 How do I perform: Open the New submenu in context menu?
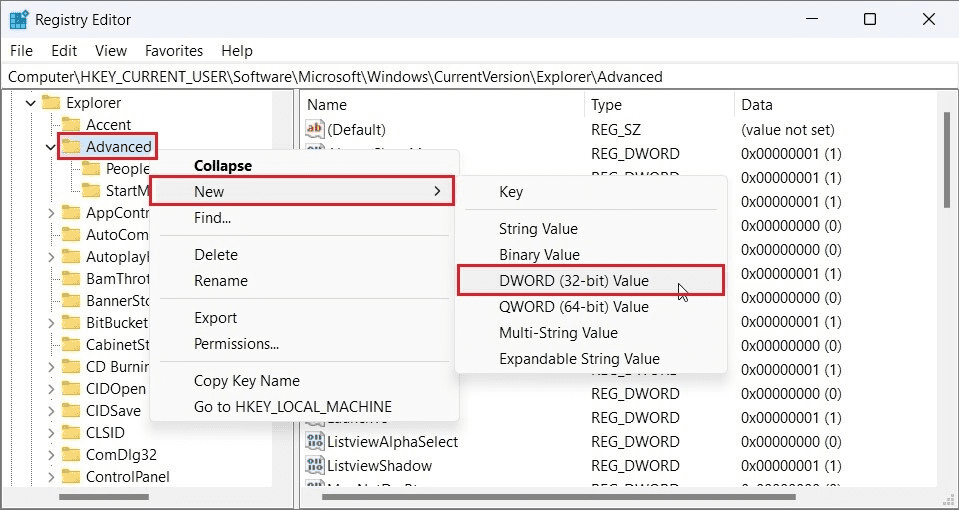tap(302, 191)
